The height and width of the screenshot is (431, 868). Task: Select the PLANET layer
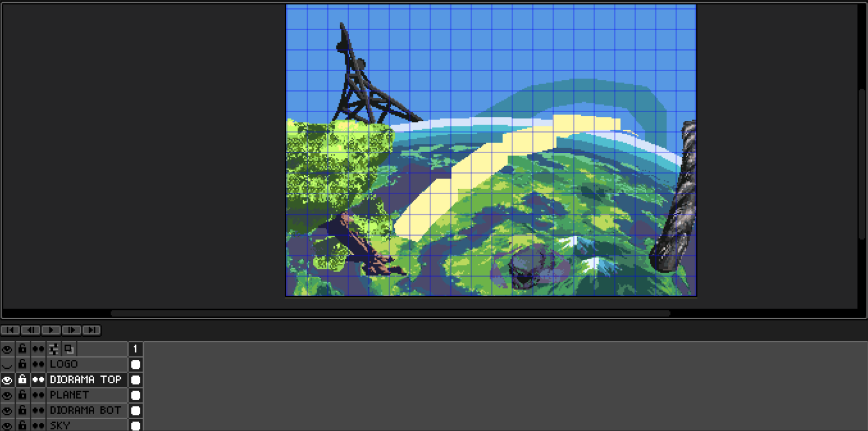pos(87,395)
